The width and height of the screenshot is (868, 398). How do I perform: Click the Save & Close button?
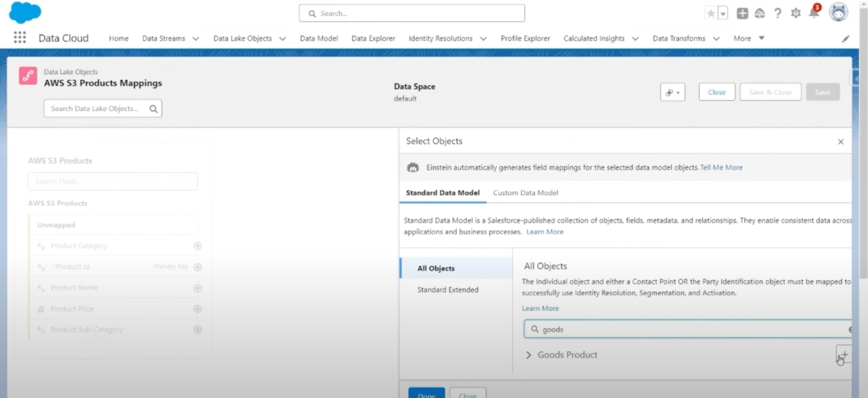tap(770, 92)
